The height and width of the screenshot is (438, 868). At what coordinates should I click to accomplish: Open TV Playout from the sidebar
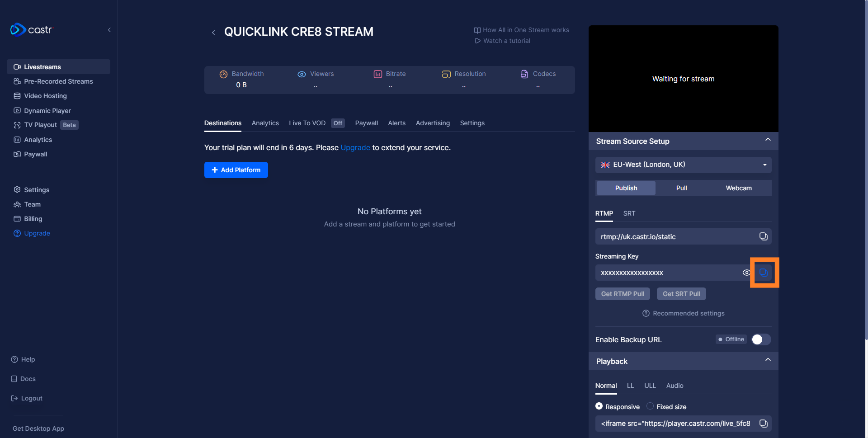point(40,125)
